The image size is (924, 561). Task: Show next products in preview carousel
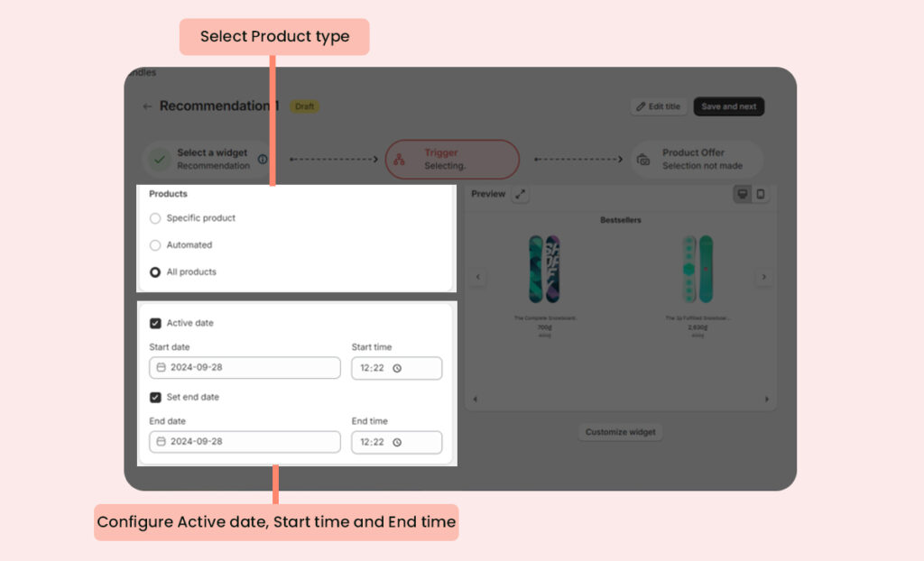coord(763,277)
